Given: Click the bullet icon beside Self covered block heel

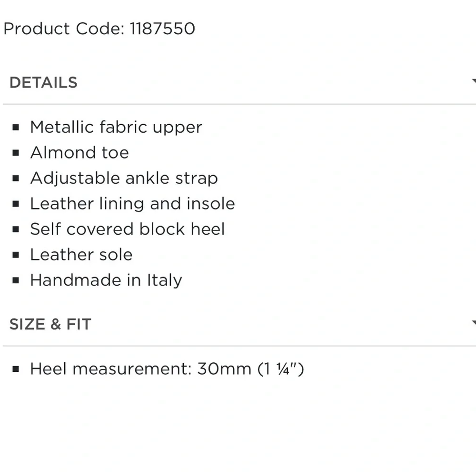Looking at the screenshot, I should click(17, 229).
